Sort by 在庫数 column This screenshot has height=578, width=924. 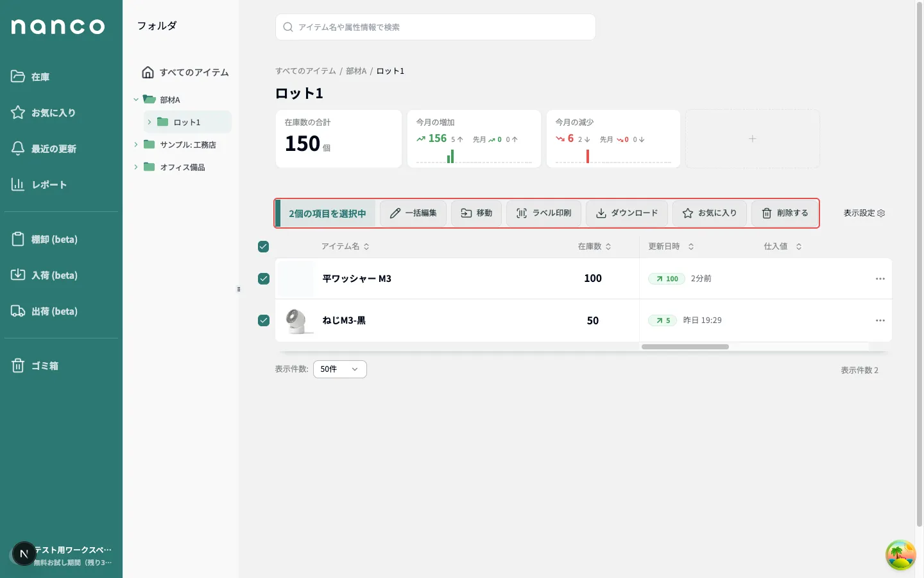click(x=594, y=247)
